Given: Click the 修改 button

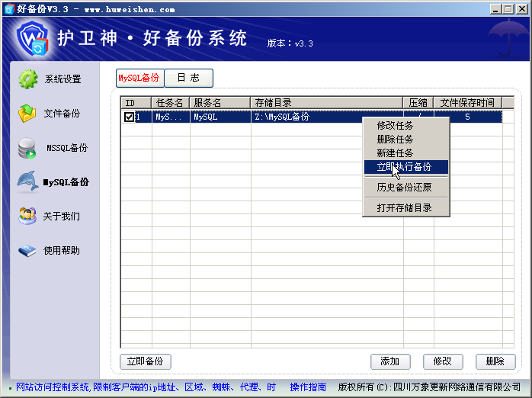Looking at the screenshot, I should click(x=443, y=361).
